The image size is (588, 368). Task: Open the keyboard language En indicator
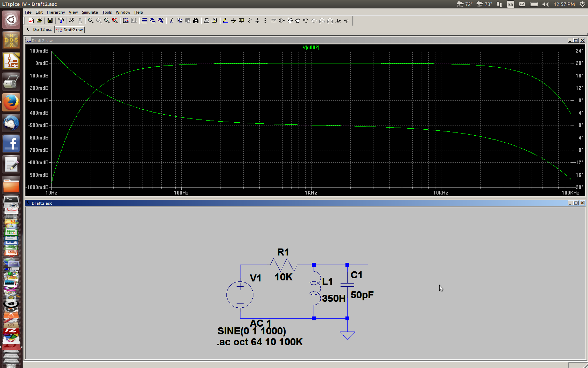coord(511,4)
